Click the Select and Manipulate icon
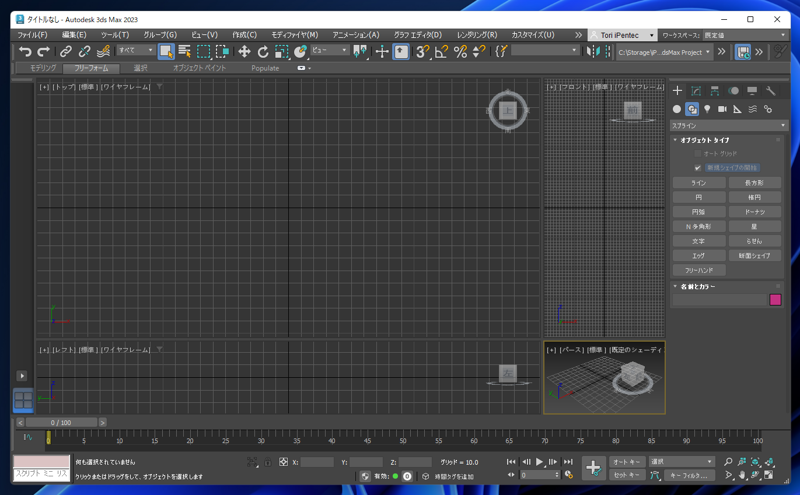The height and width of the screenshot is (495, 800). (x=382, y=52)
